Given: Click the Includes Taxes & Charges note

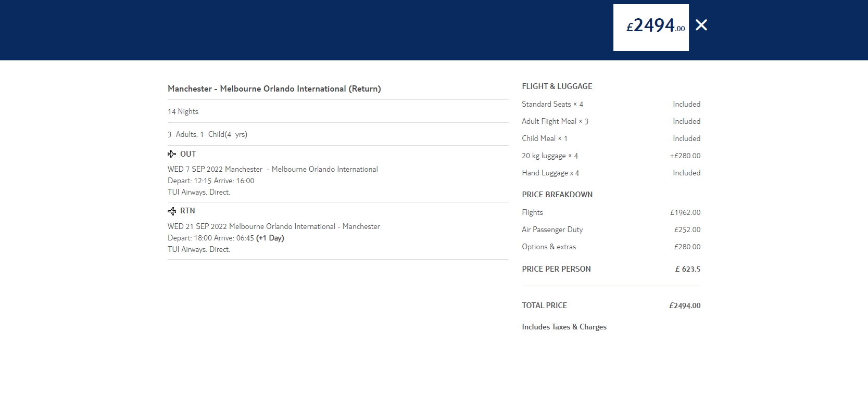Looking at the screenshot, I should coord(564,327).
